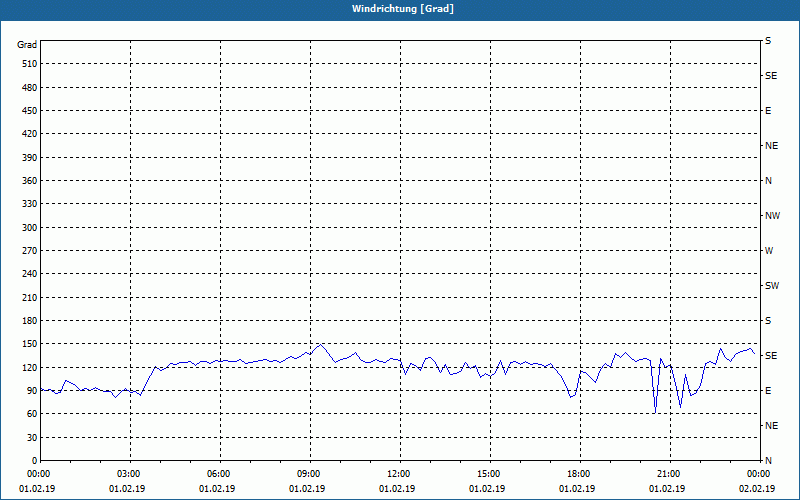Select the 150 y-axis label
The image size is (800, 500).
(x=30, y=343)
